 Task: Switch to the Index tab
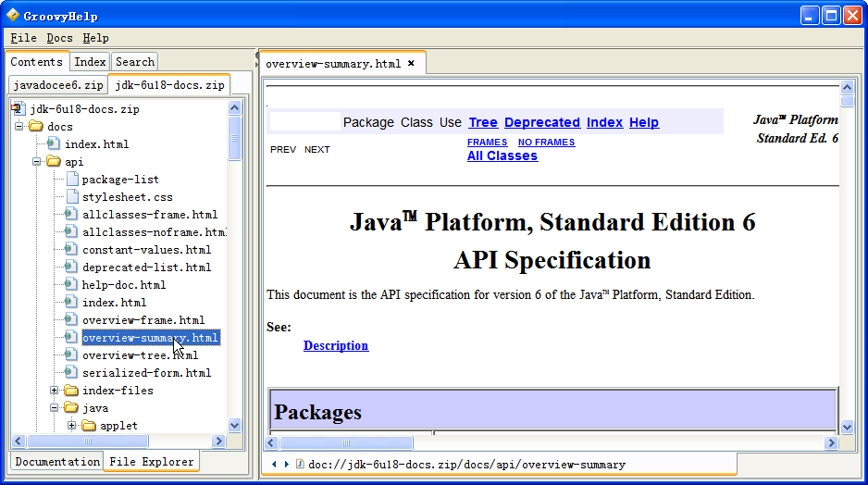point(90,62)
